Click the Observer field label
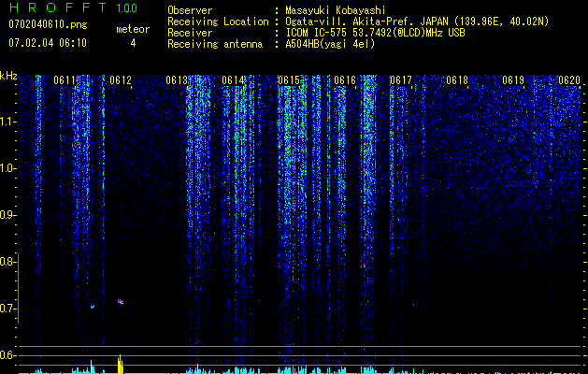The image size is (588, 374). point(190,10)
